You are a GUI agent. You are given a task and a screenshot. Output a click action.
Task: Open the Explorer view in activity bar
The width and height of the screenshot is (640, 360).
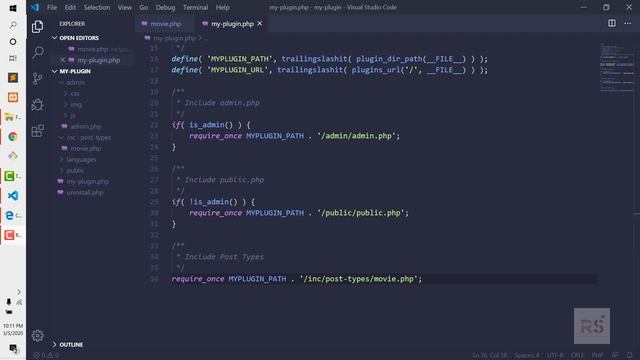point(38,27)
